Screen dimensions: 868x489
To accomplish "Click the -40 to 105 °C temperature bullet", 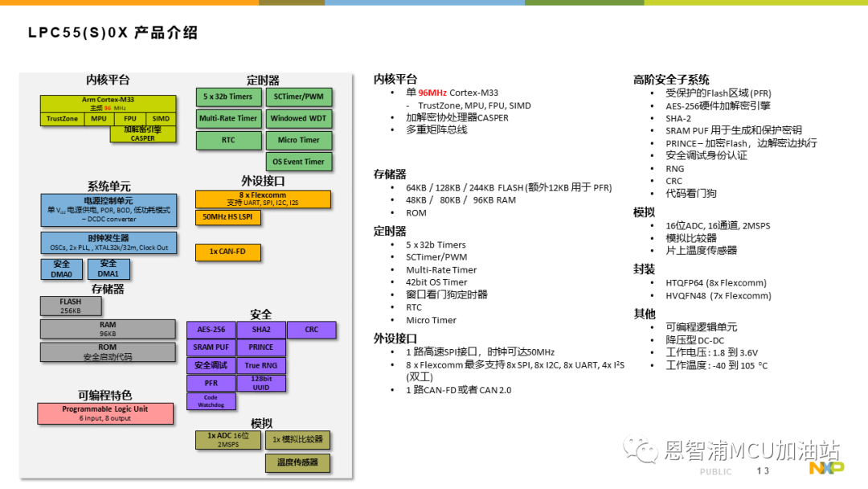I will [x=716, y=365].
